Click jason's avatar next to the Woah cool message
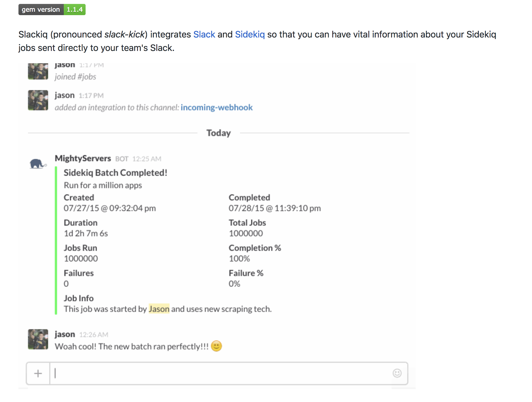 (38, 339)
